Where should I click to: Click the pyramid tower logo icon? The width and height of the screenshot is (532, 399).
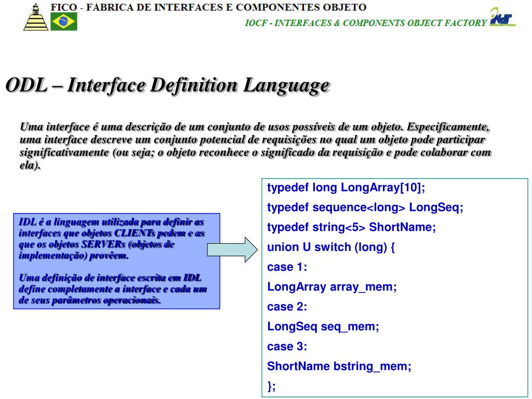pos(36,17)
